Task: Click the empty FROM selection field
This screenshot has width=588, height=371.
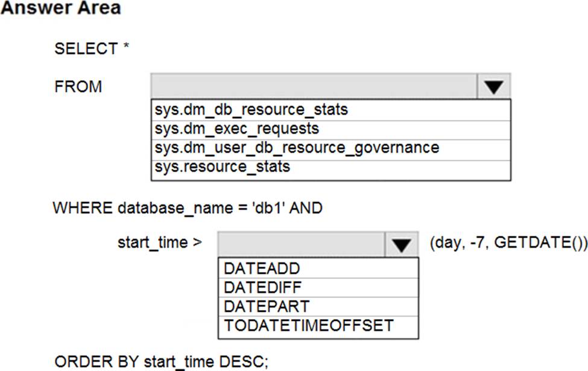Action: [314, 87]
